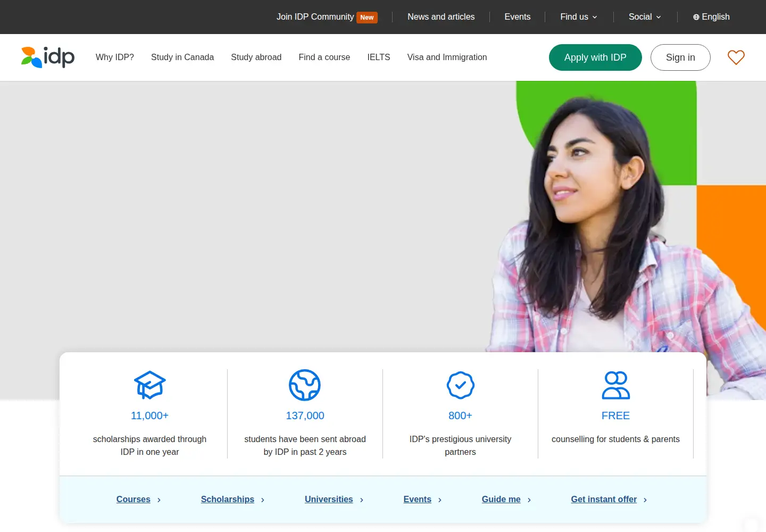Click 'IDP's prestigious university partners' text
The height and width of the screenshot is (532, 766).
click(460, 446)
